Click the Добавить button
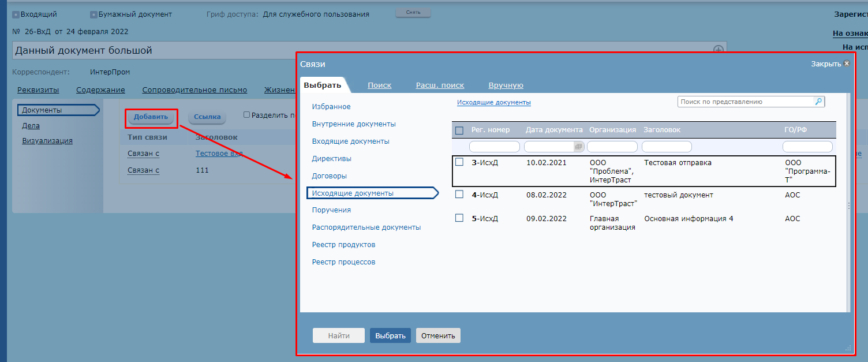This screenshot has width=868, height=362. [x=151, y=117]
